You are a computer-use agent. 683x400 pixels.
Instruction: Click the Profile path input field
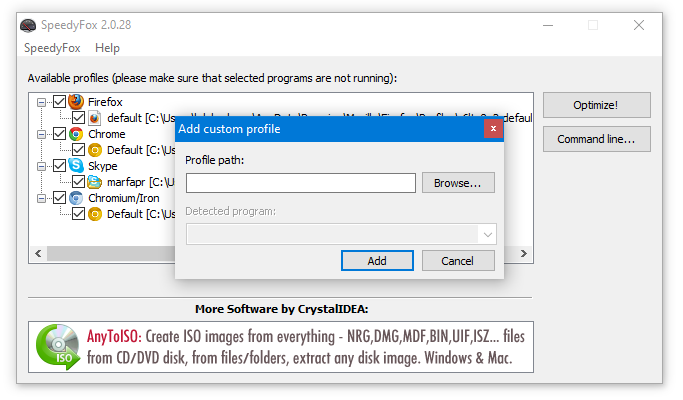click(301, 183)
